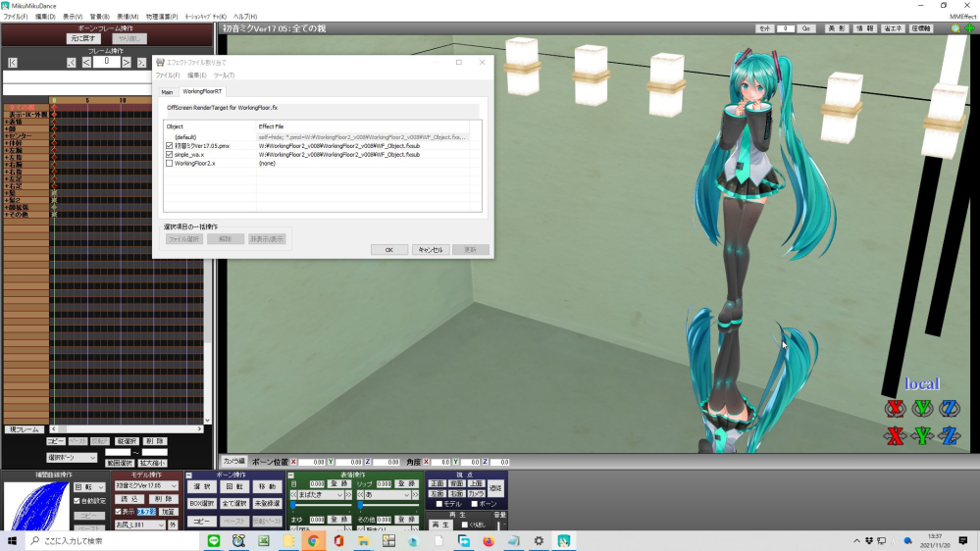Expand the +右足 bone group row
The image size is (980, 551).
coord(26,185)
